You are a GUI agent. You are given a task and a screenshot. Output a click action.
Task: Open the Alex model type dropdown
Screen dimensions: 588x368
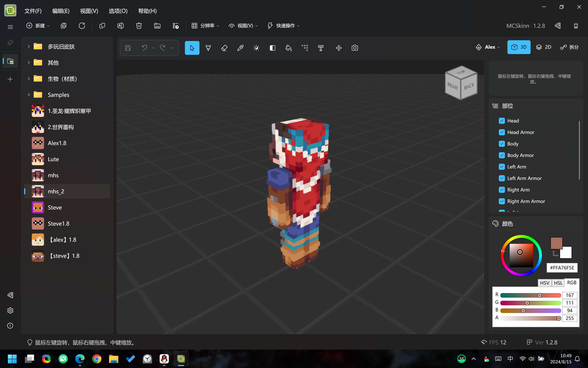pos(488,47)
